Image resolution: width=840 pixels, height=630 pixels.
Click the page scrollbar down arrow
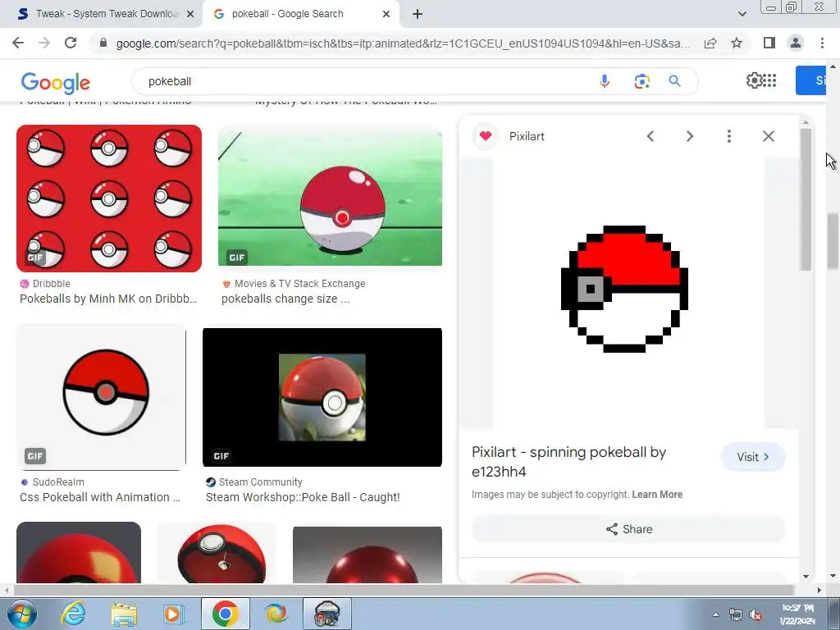click(833, 577)
